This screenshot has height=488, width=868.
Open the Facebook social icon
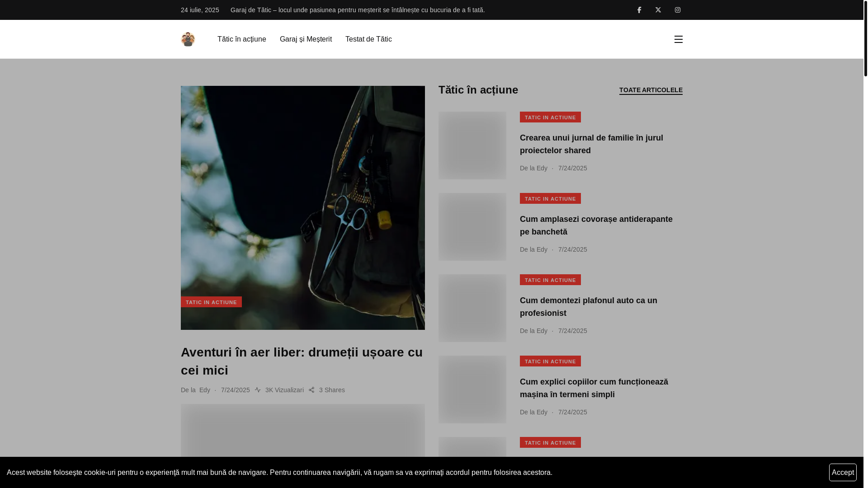click(639, 10)
